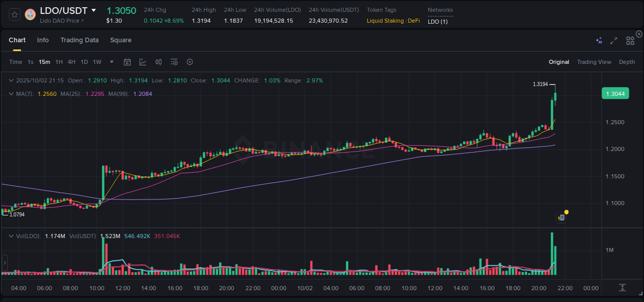Launch the AI assistant icon
This screenshot has width=644, height=302.
(598, 40)
